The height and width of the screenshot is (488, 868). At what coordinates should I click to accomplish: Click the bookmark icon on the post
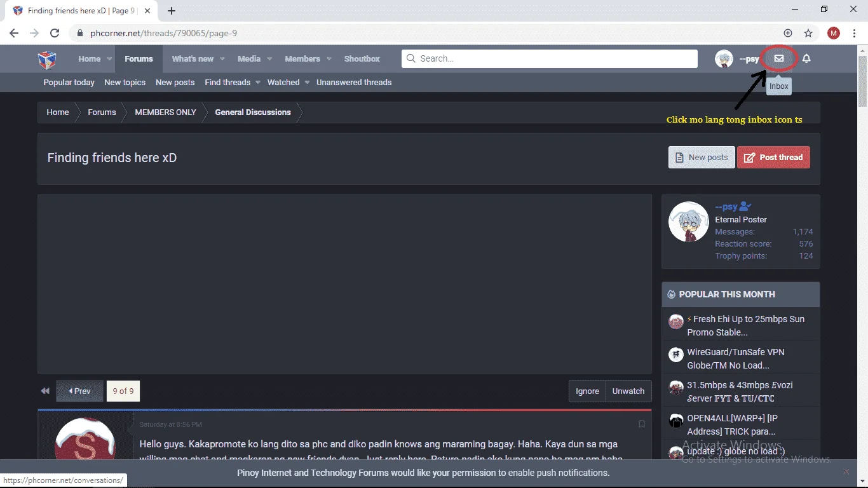click(642, 424)
